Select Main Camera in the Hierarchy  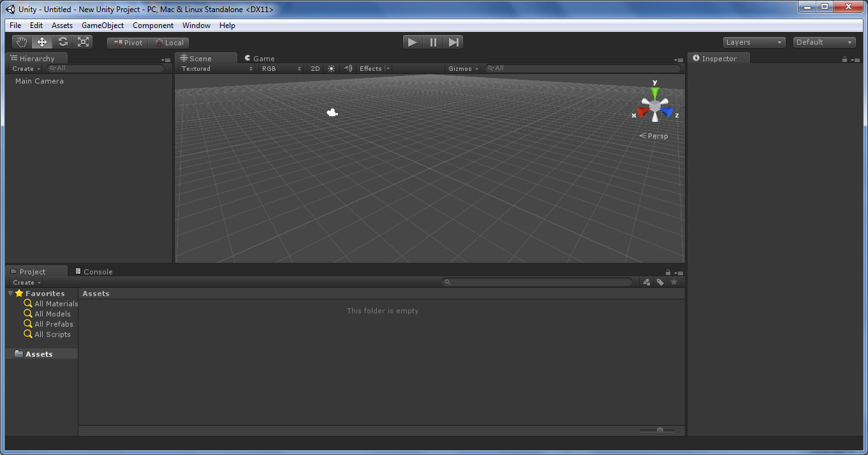40,81
